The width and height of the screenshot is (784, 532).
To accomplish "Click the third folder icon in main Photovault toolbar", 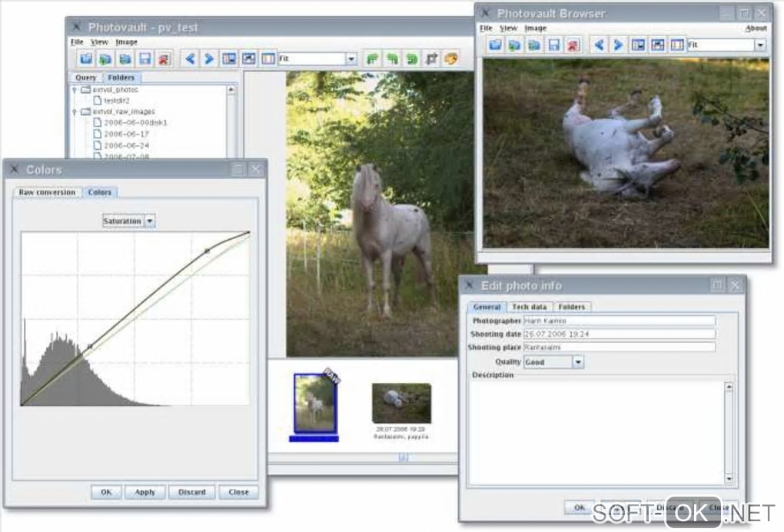I will tap(125, 59).
